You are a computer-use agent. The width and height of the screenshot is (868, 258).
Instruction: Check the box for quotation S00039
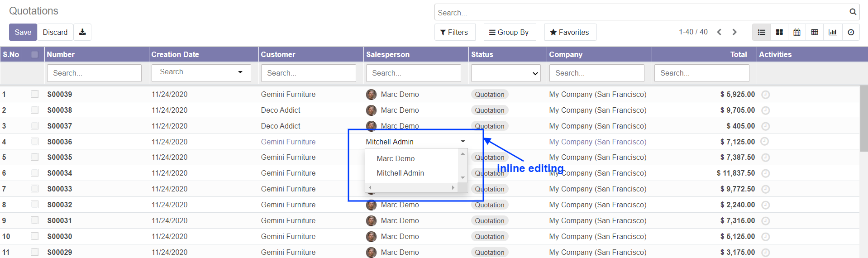click(x=34, y=94)
